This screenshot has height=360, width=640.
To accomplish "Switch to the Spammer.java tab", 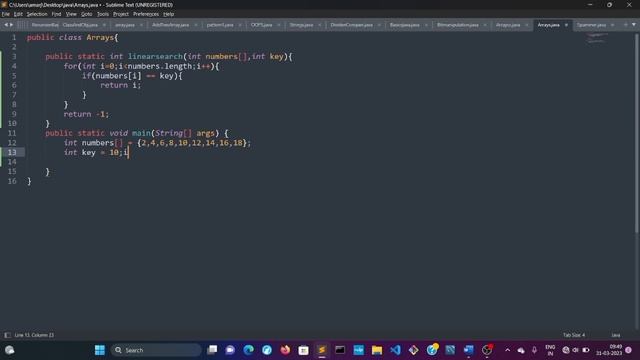I will click(591, 25).
